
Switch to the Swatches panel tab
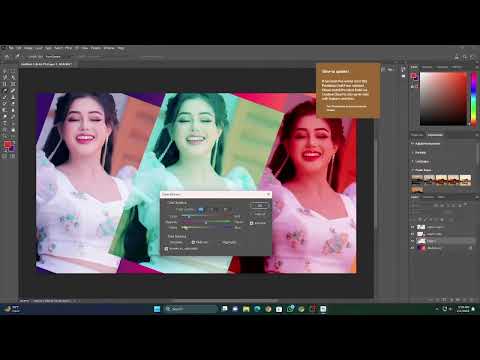pos(427,67)
